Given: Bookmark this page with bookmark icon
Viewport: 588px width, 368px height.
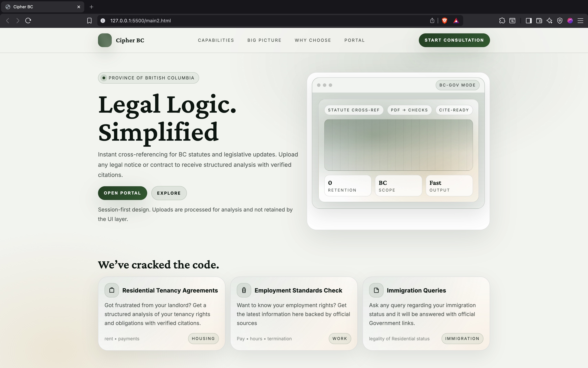Looking at the screenshot, I should point(89,21).
